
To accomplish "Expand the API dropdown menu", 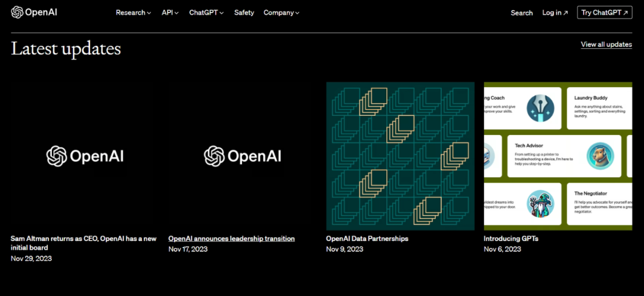I will [170, 13].
